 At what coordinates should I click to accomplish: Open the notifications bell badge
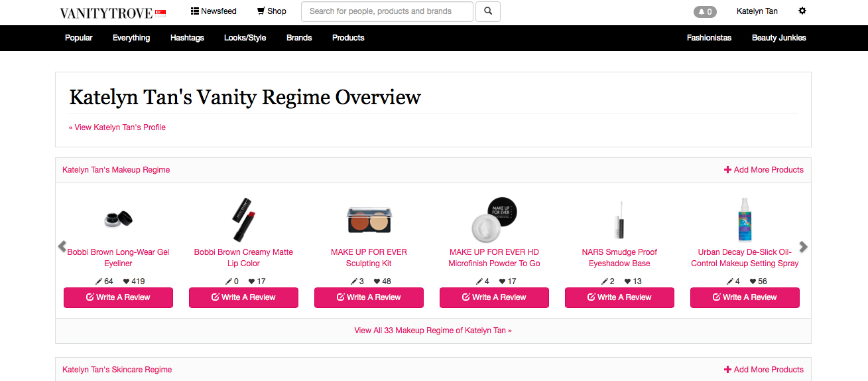[x=705, y=12]
